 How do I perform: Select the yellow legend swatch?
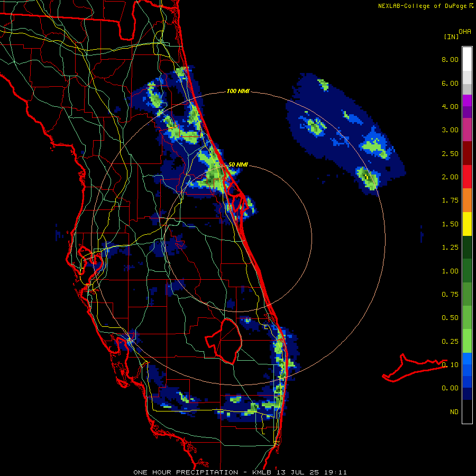(x=467, y=224)
